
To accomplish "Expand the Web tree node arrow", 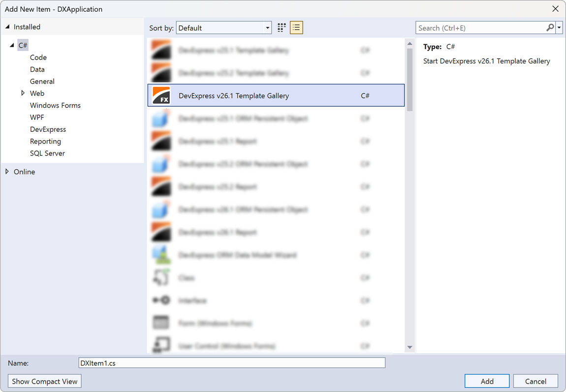I will tap(23, 93).
